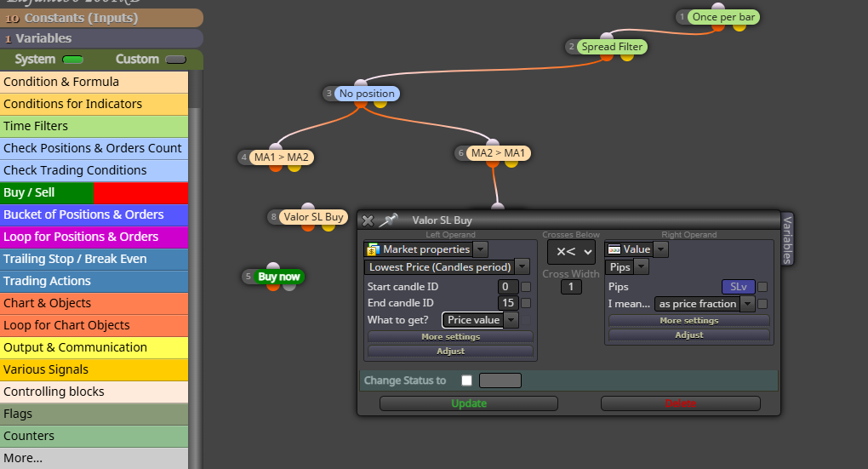Click the Value icon in Right Operand
This screenshot has height=469, width=868.
tap(614, 249)
